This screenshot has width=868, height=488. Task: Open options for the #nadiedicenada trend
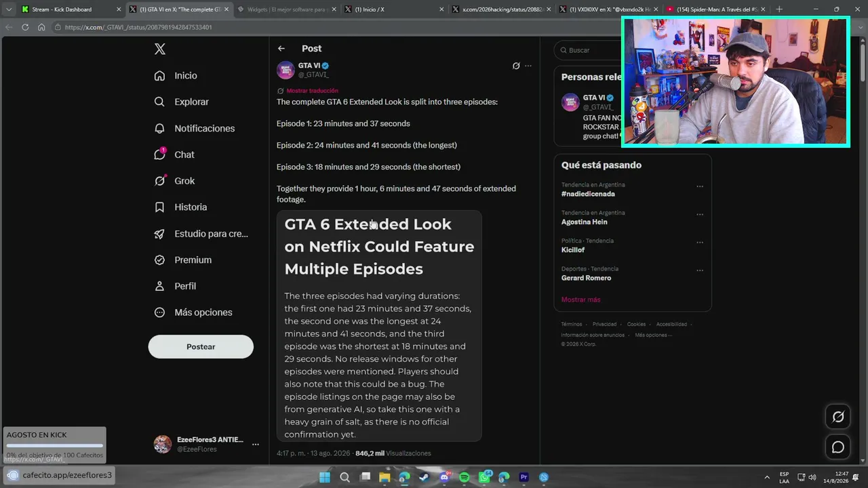[x=700, y=186]
